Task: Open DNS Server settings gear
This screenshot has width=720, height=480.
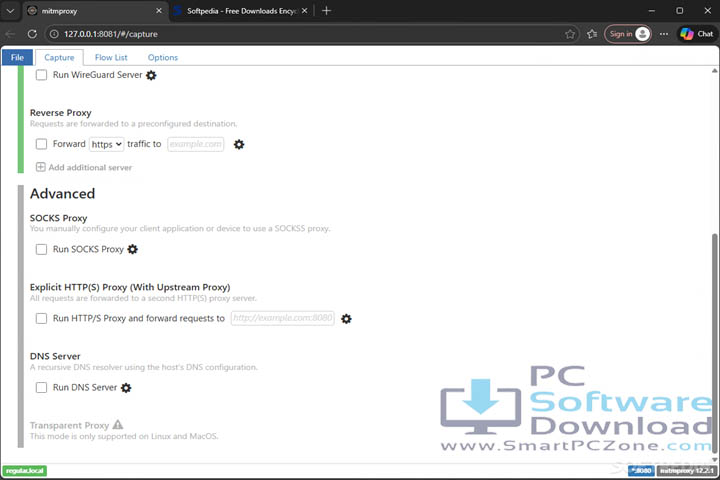Action: [126, 388]
